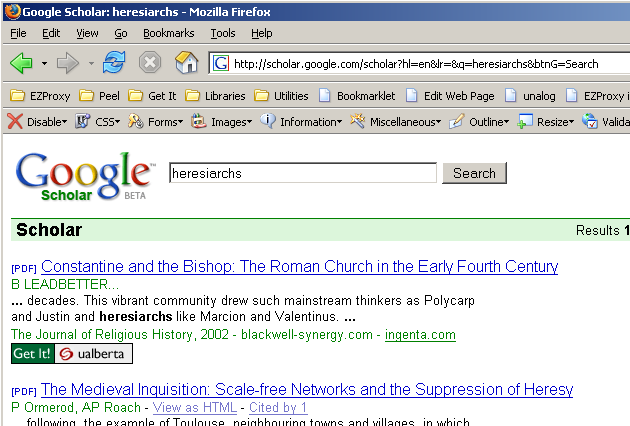Click the Forward arrow button
The height and width of the screenshot is (426, 630).
pos(68,64)
